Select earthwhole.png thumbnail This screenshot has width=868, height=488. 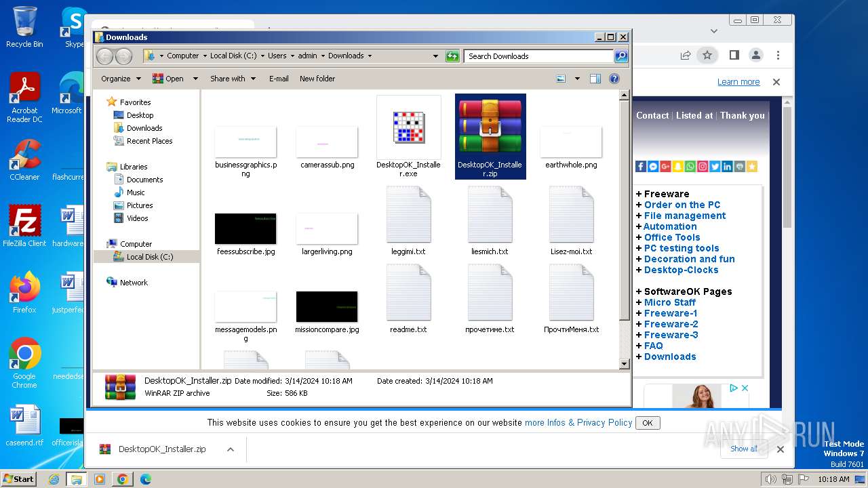pos(571,142)
